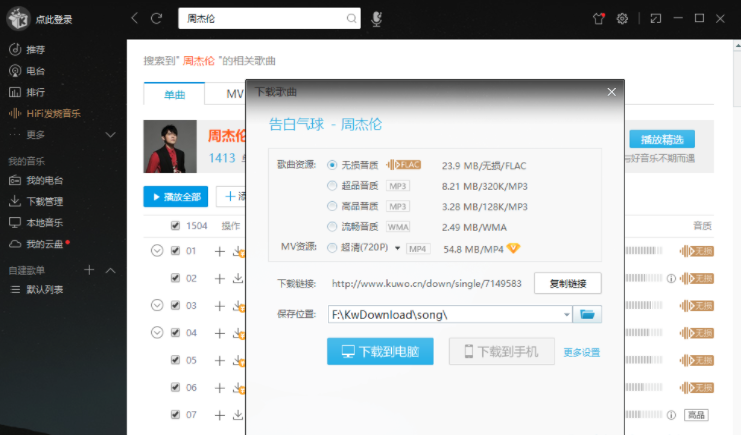Click plus icon to add song 06
This screenshot has width=741, height=435.
220,388
